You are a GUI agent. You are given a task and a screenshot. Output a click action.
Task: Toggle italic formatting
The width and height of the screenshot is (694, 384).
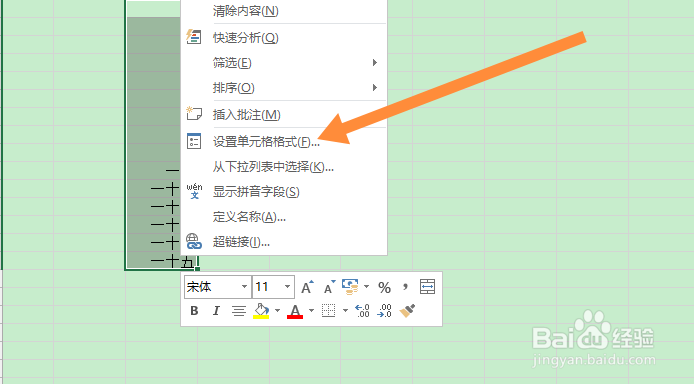point(216,311)
